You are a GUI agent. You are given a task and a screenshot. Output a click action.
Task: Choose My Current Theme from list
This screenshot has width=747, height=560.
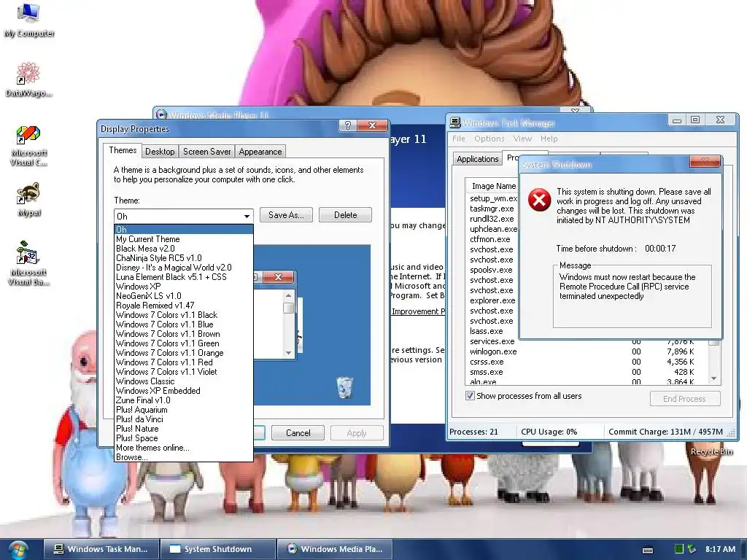pyautogui.click(x=183, y=239)
